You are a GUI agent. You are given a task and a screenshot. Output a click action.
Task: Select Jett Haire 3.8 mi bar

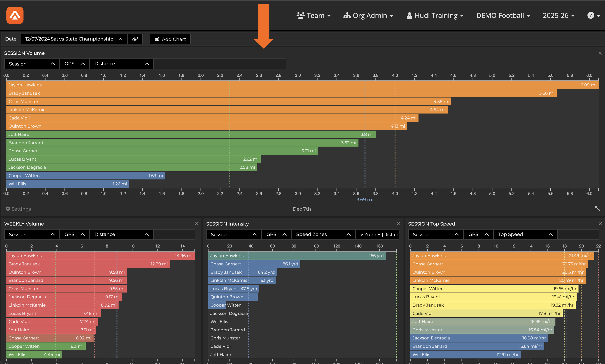191,134
